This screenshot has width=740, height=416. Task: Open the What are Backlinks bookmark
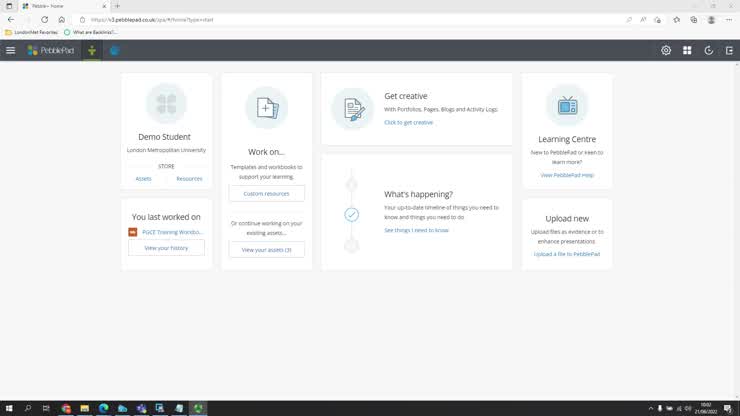point(91,32)
